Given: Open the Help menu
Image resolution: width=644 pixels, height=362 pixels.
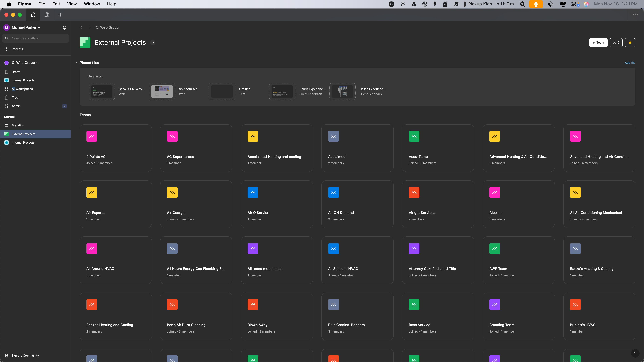Looking at the screenshot, I should tap(112, 4).
